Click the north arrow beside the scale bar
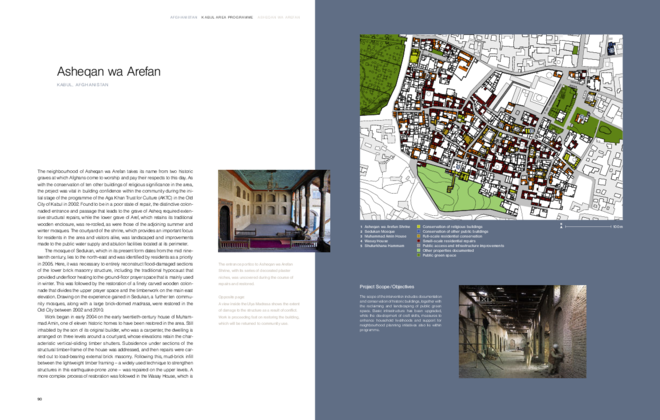Image resolution: width=660 pixels, height=420 pixels. click(561, 226)
